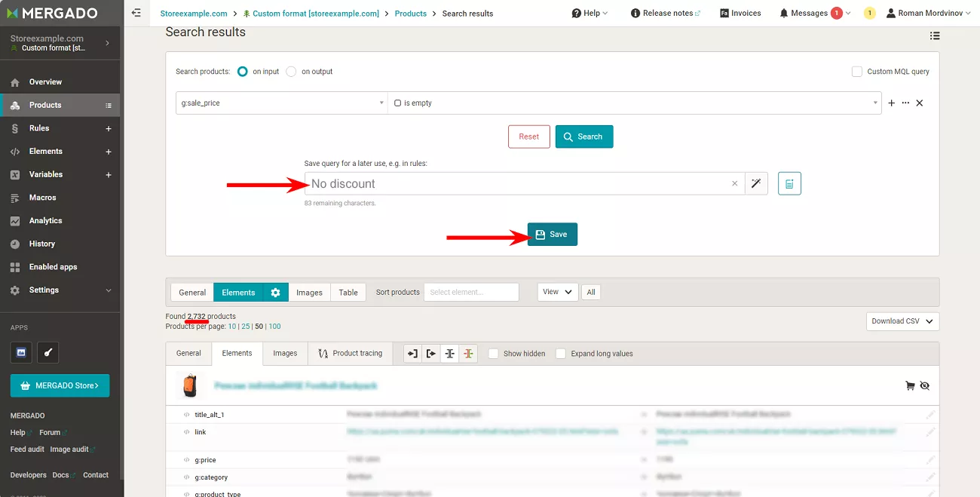Hide product using crossed-eye icon

(925, 385)
